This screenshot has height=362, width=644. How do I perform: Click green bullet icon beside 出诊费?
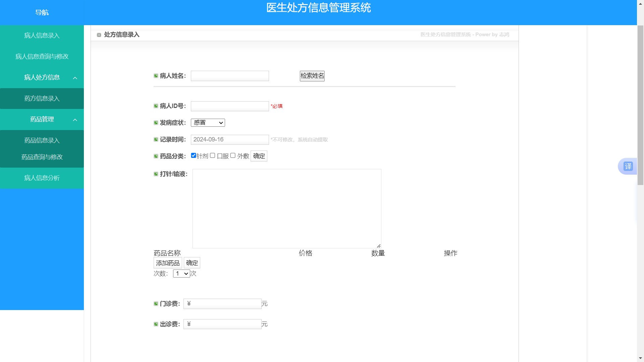pos(156,324)
